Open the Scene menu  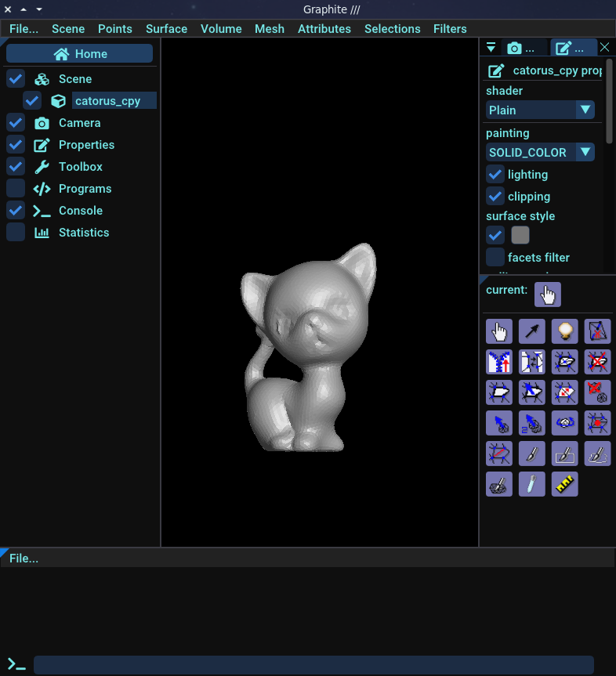(x=68, y=29)
